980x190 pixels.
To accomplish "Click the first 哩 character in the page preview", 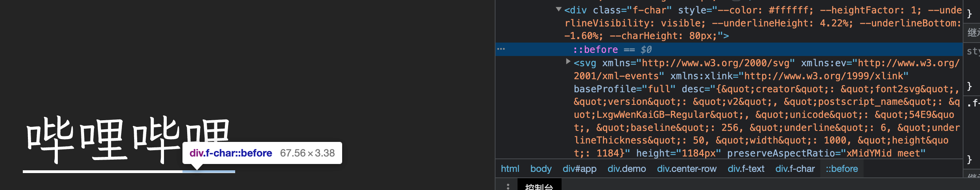I will 103,140.
